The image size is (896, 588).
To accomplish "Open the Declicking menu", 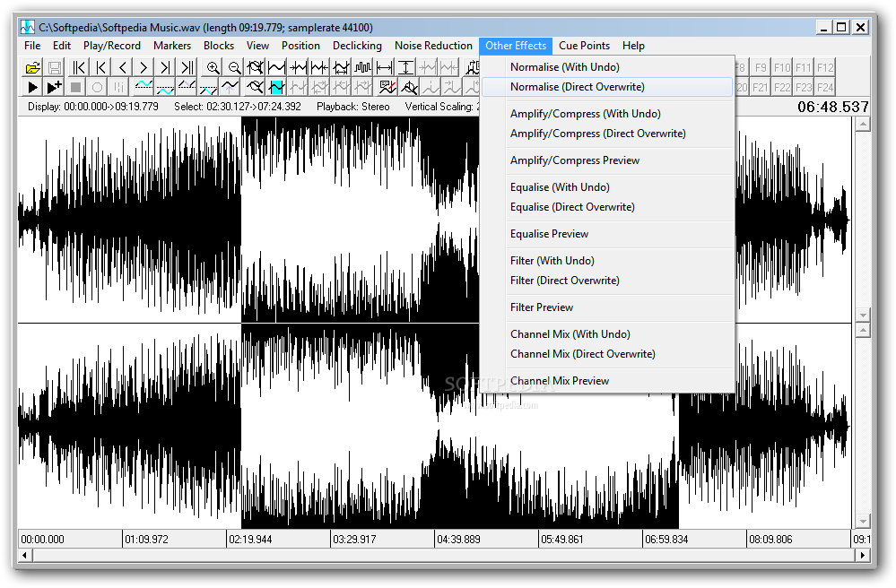I will point(357,46).
